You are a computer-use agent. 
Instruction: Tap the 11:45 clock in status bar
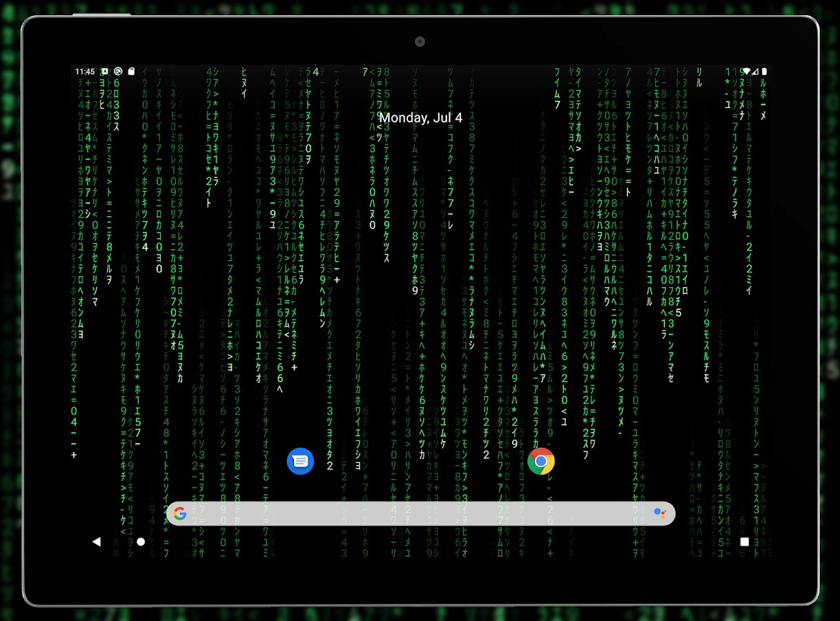[85, 71]
